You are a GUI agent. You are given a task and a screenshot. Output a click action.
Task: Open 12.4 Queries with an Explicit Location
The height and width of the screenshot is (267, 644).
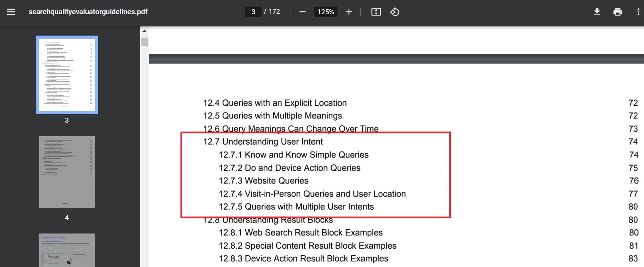275,103
